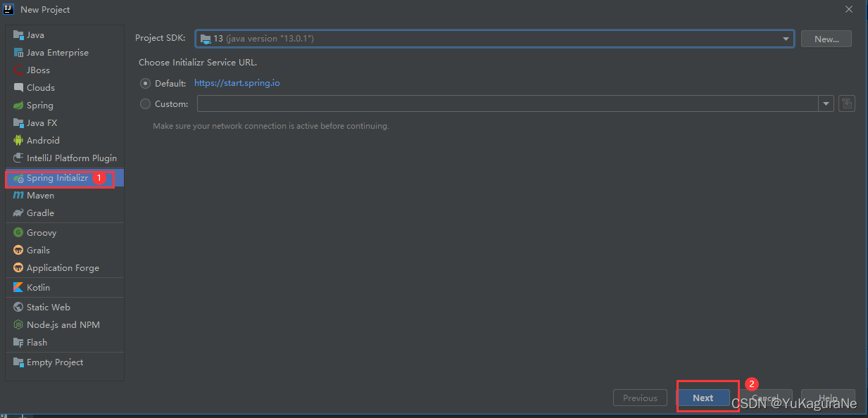Image resolution: width=868 pixels, height=418 pixels.
Task: Pick the Spring leaf icon
Action: [18, 106]
